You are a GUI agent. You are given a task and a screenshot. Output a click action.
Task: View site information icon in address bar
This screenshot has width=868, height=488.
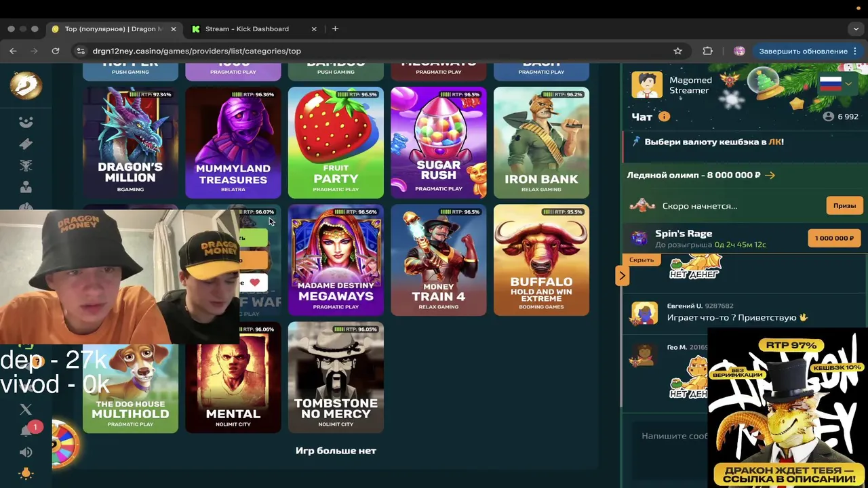click(x=81, y=51)
